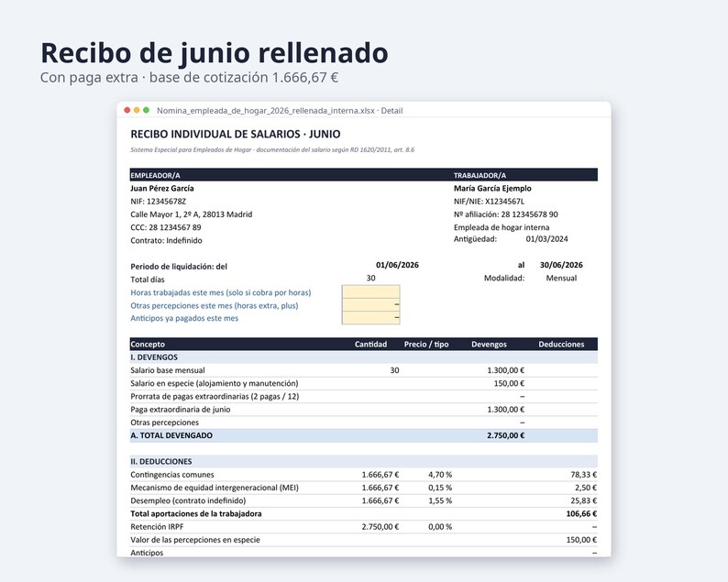Select the 'NIF/NIE: X1234567L' cell
Image resolution: width=728 pixels, height=582 pixels.
click(489, 202)
